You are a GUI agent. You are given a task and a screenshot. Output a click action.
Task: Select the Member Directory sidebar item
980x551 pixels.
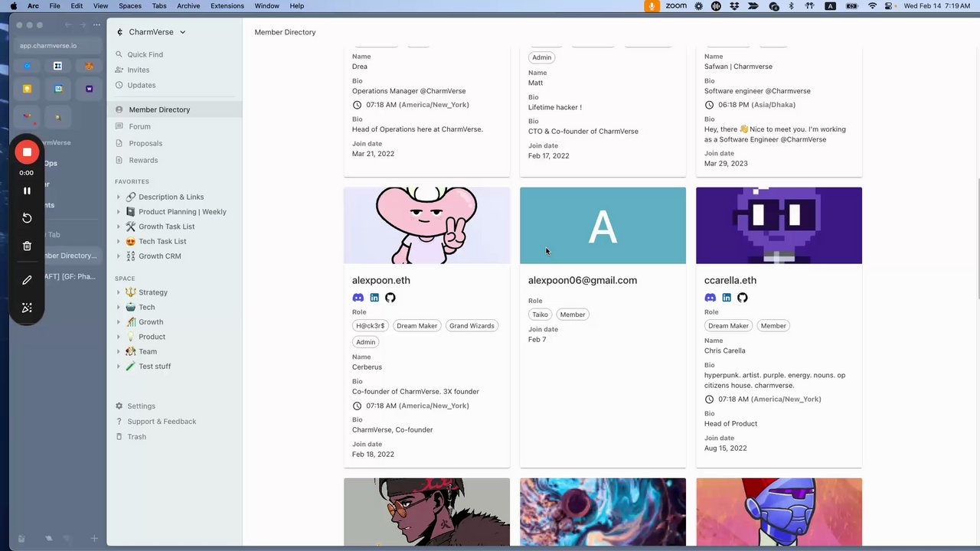(x=175, y=109)
